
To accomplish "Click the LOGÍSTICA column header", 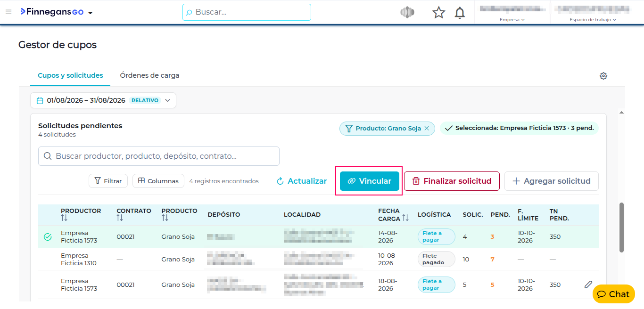I will coord(434,215).
